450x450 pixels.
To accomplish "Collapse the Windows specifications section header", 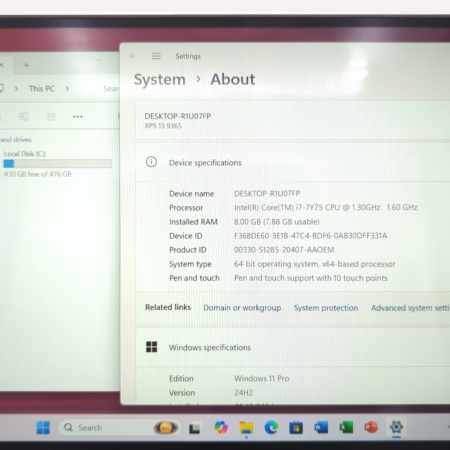I will (293, 347).
